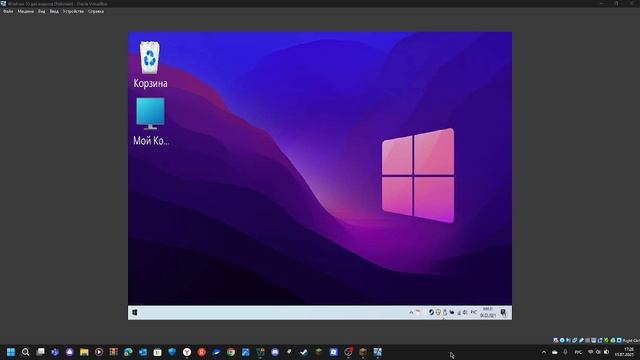The height and width of the screenshot is (360, 640).
Task: Open Discord from host taskbar
Action: [275, 352]
